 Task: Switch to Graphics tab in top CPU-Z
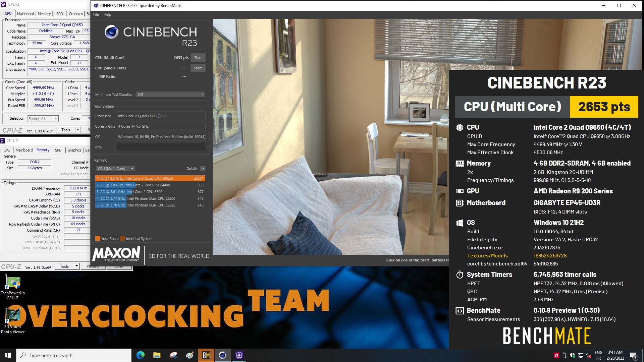(x=75, y=14)
